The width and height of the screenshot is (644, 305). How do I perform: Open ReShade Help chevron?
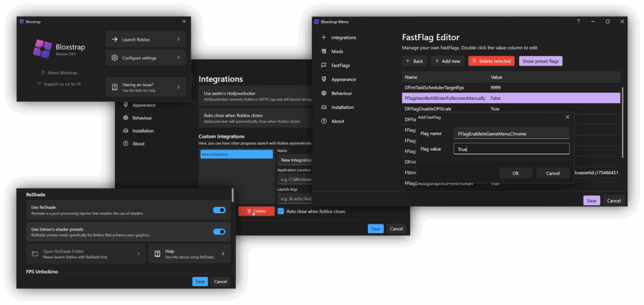(x=223, y=253)
